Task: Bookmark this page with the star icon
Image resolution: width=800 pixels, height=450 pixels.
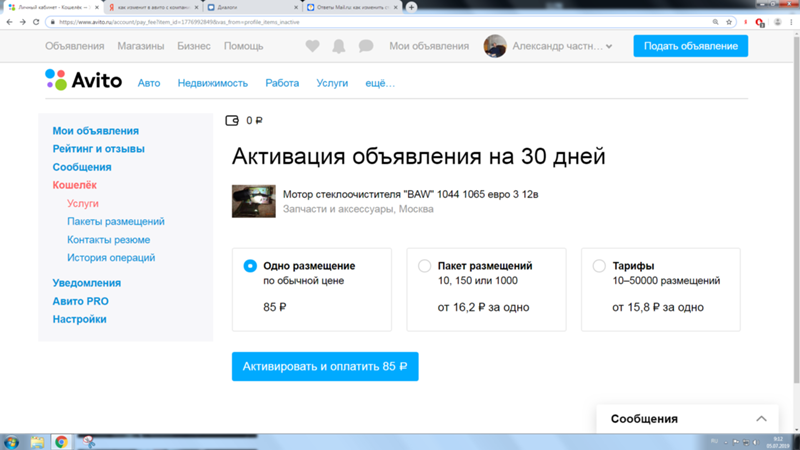Action: pos(729,22)
